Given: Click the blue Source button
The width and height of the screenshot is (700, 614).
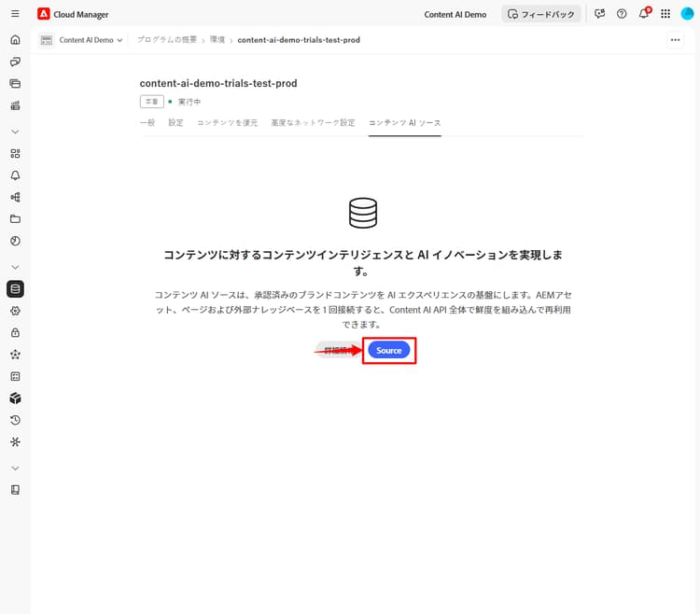Looking at the screenshot, I should [389, 350].
